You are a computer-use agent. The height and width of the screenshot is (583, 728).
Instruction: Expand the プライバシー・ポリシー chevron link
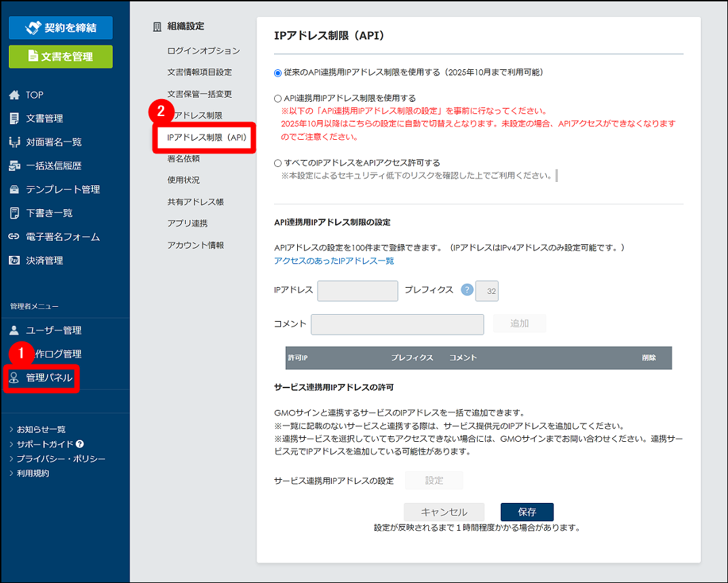click(x=12, y=459)
